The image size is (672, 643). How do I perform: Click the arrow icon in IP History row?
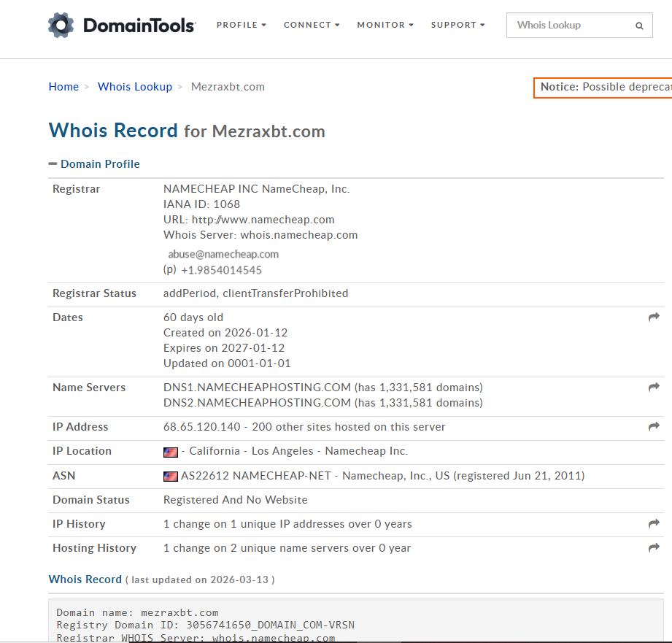click(653, 523)
